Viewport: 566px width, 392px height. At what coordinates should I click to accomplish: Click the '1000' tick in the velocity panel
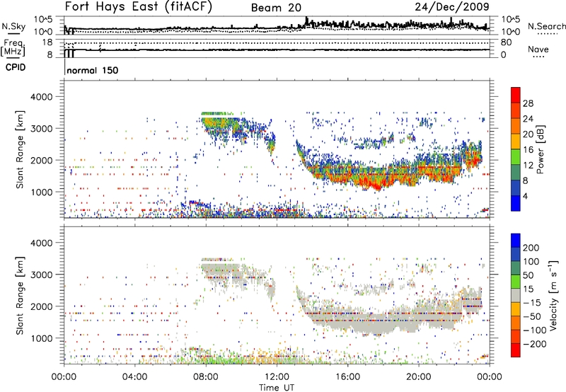click(41, 338)
